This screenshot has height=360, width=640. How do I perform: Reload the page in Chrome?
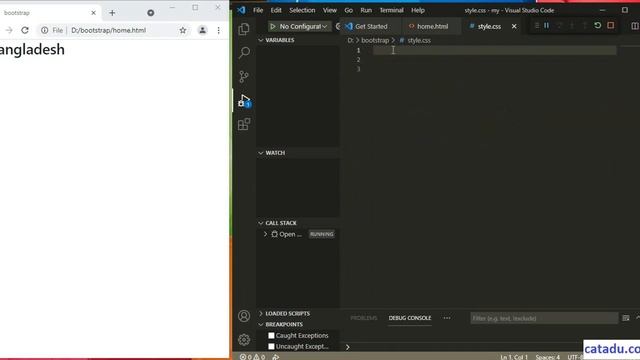point(25,30)
